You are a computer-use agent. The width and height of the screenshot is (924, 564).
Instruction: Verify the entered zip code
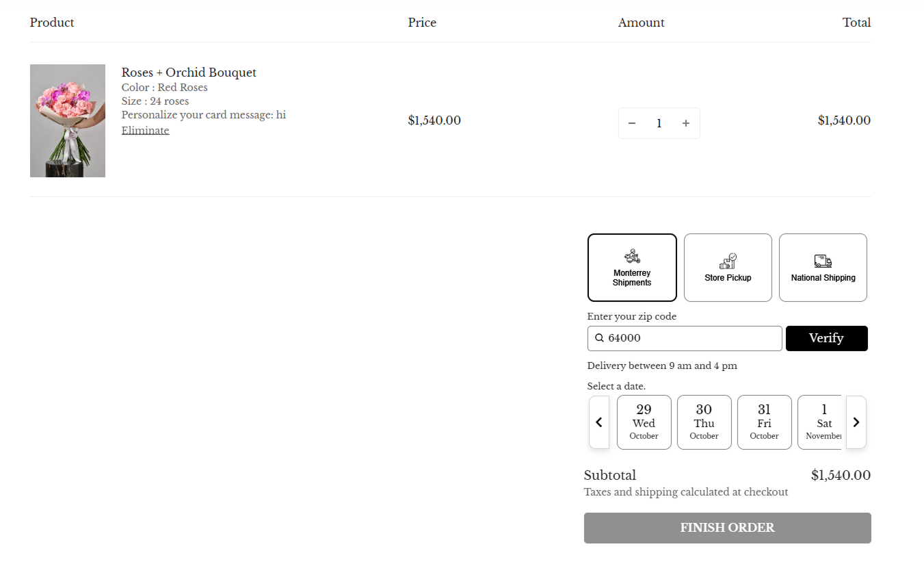click(827, 338)
